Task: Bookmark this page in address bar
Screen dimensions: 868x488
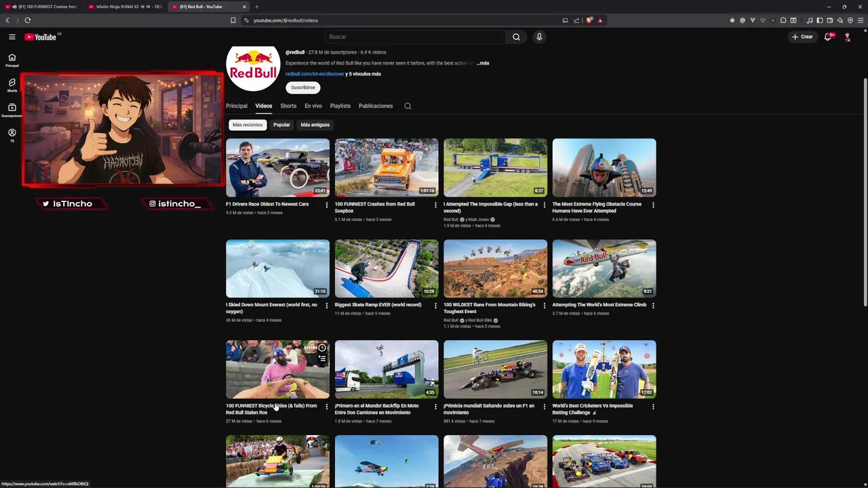Action: [x=233, y=20]
